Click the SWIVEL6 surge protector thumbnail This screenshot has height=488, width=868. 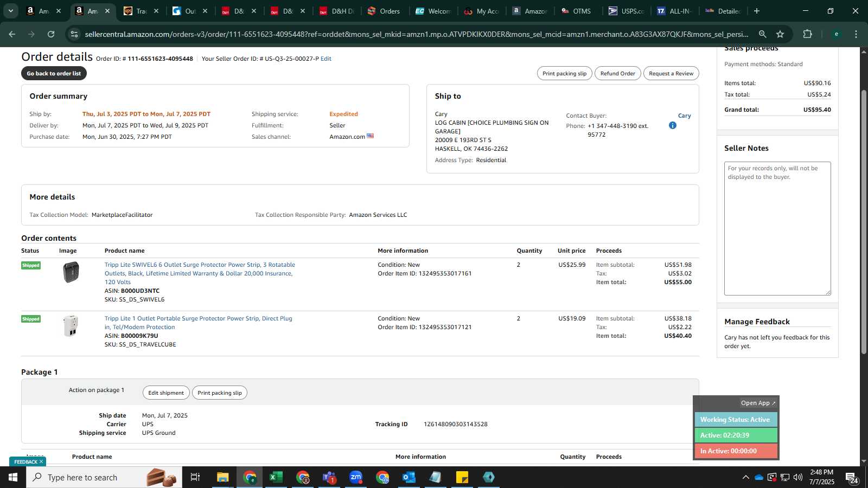click(x=71, y=272)
